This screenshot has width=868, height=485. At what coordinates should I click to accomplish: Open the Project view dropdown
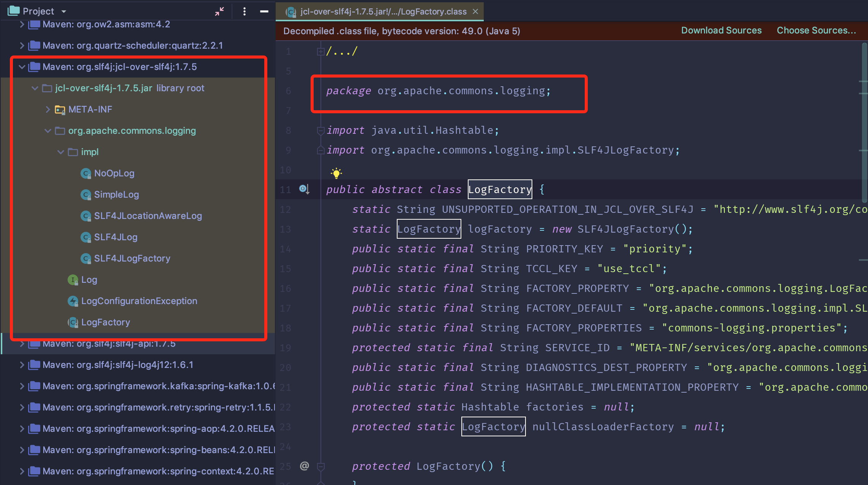pos(64,11)
